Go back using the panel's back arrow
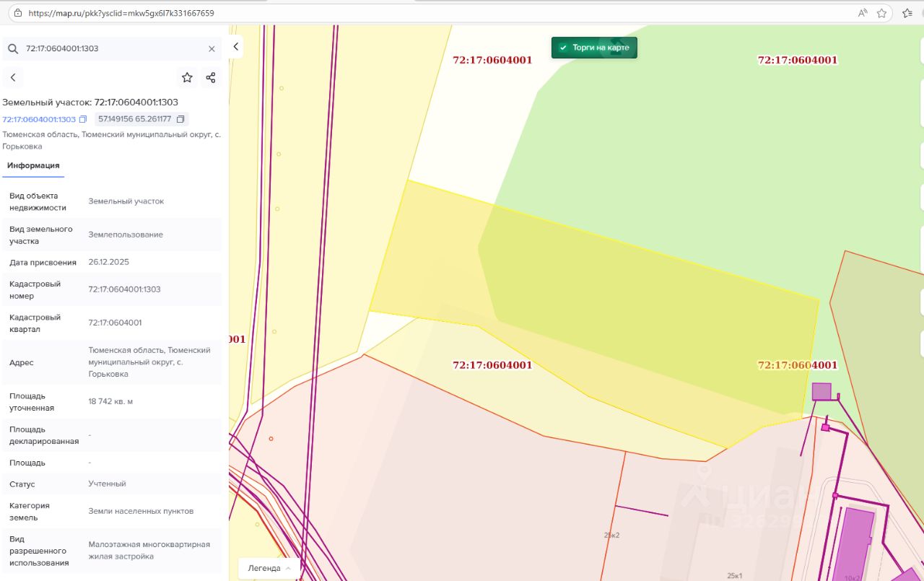Viewport: 924px width, 581px height. [12, 78]
